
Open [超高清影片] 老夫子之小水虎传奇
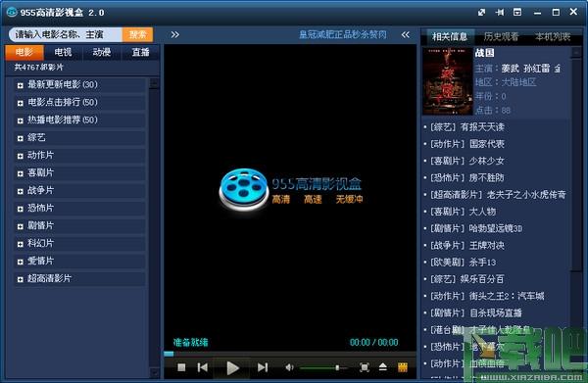click(498, 195)
